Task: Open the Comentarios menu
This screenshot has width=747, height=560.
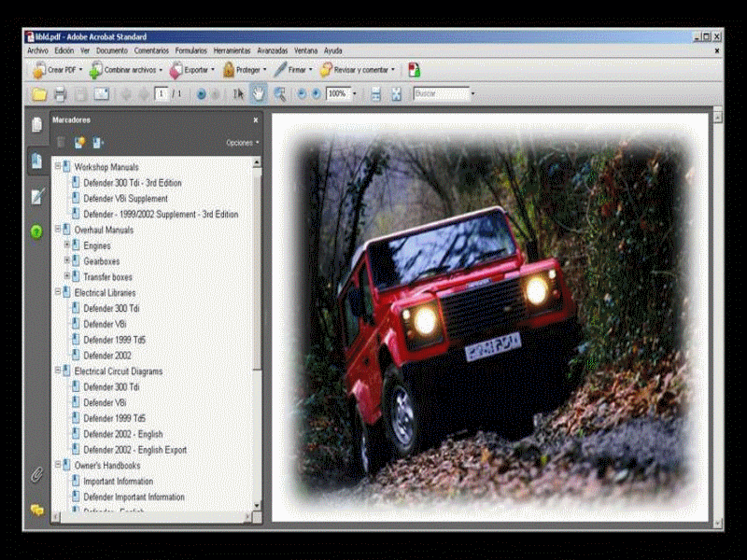Action: tap(151, 50)
